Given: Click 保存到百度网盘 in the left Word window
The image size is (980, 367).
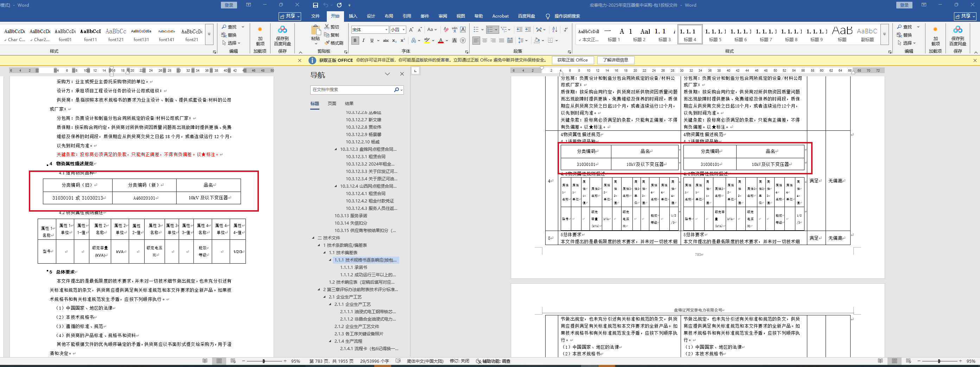Looking at the screenshot, I should [282, 36].
